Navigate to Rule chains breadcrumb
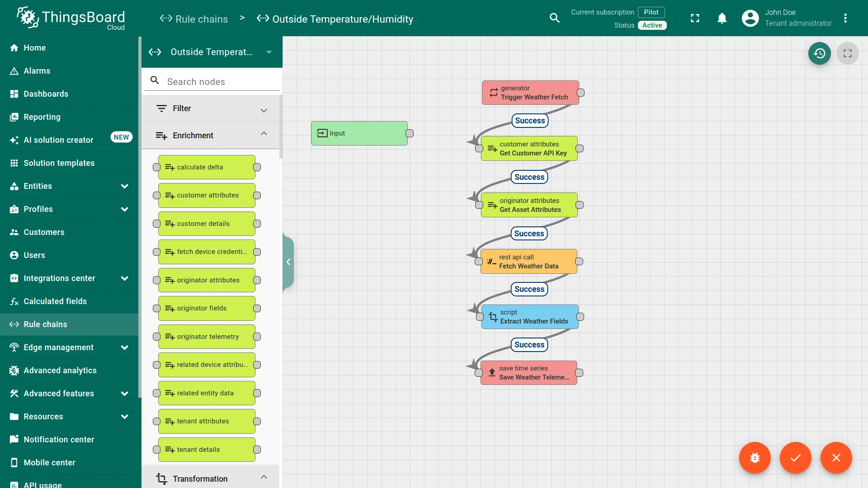Image resolution: width=868 pixels, height=488 pixels. [x=194, y=19]
